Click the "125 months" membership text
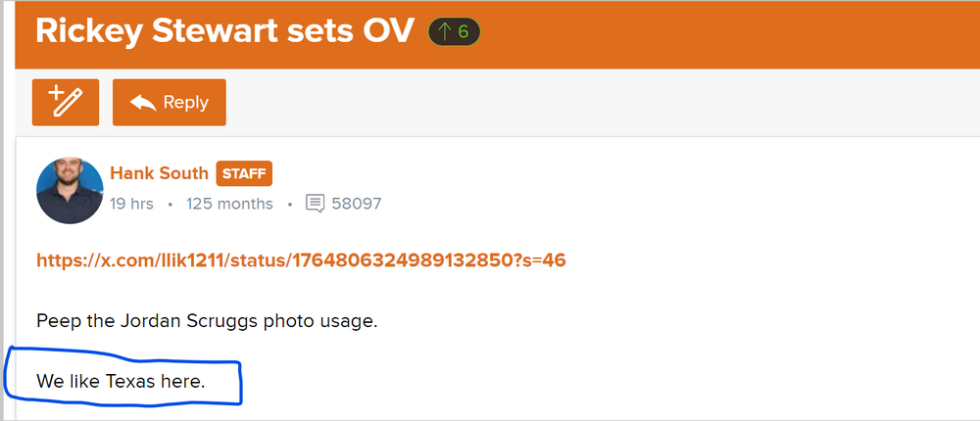 pos(229,204)
